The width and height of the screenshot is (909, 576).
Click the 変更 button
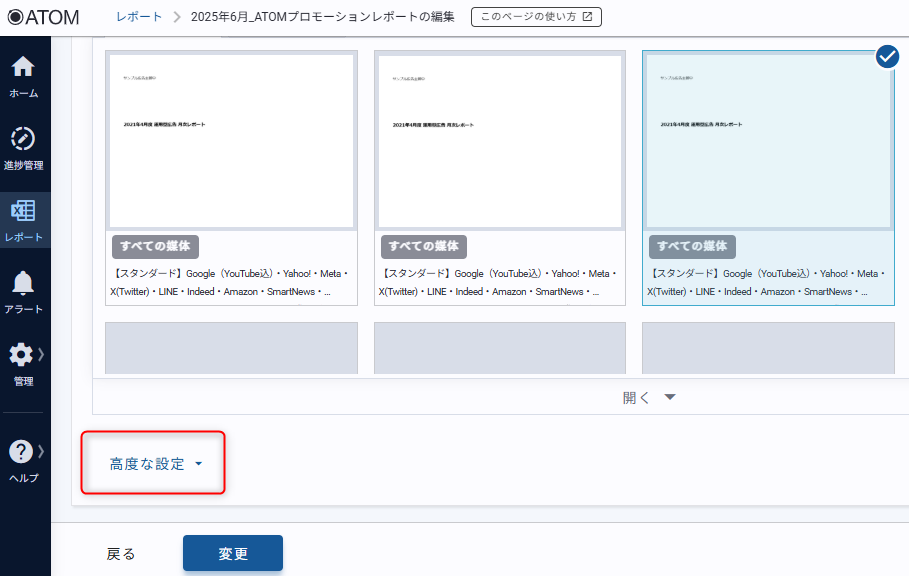coord(232,553)
